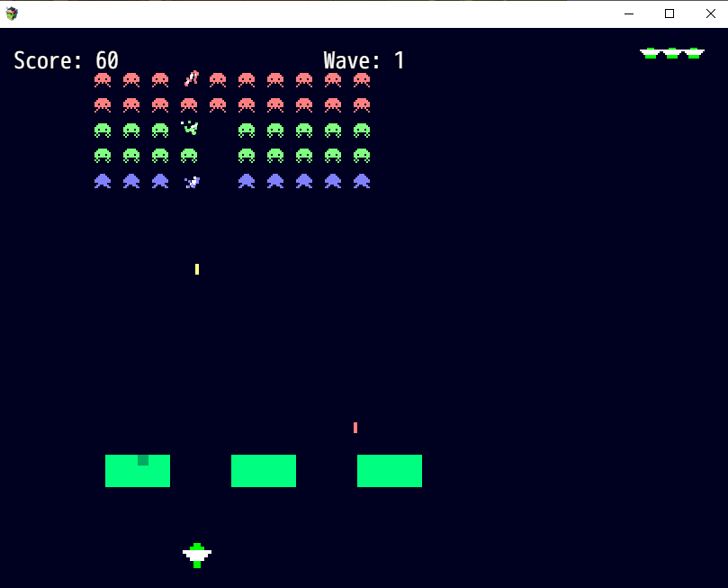The image size is (728, 588).
Task: Click the yellow player bullet
Action: [x=197, y=269]
